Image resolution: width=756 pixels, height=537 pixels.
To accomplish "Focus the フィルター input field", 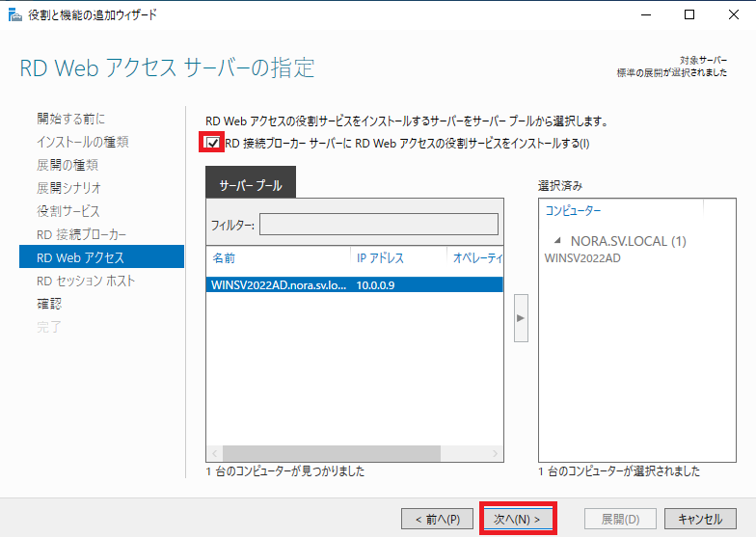I will [378, 225].
